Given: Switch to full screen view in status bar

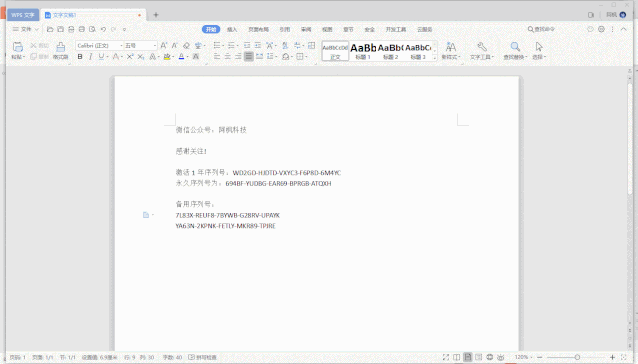Looking at the screenshot, I should coord(446,357).
